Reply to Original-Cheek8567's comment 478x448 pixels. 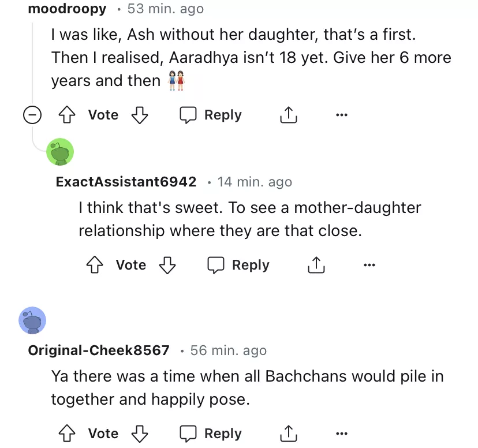tap(211, 434)
